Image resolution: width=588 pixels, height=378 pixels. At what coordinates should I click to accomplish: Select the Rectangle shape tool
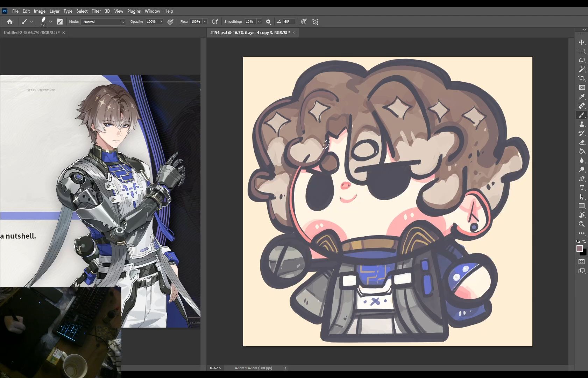[x=582, y=206]
